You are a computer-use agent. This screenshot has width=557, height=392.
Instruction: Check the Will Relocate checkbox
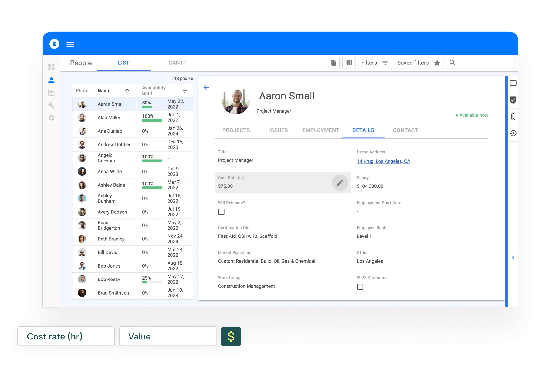[221, 212]
